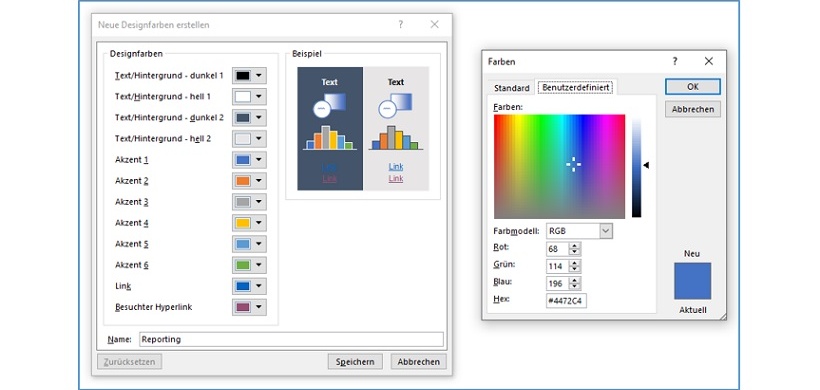This screenshot has width=820, height=390.
Task: Close the Farben dialog
Action: (x=709, y=61)
